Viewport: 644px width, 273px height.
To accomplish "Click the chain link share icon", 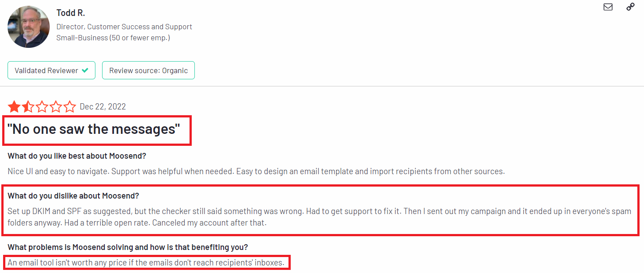I will (x=630, y=7).
